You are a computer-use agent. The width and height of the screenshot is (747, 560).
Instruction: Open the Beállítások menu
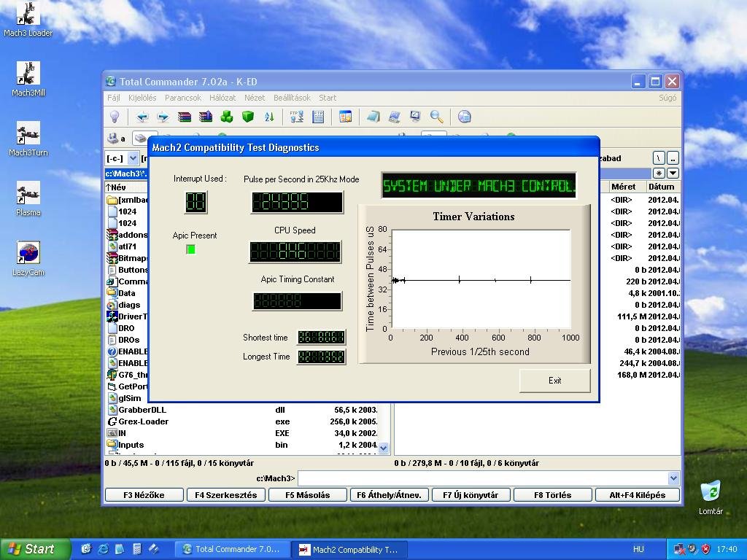click(292, 98)
